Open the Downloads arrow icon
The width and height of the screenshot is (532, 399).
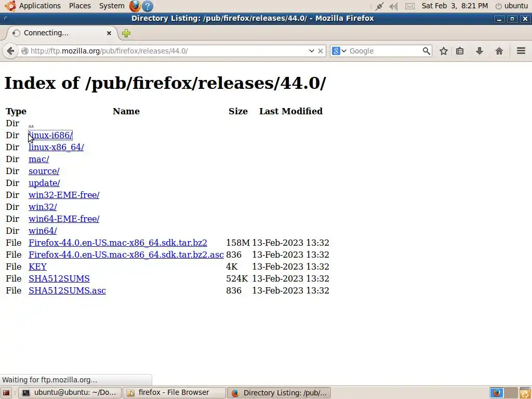tap(480, 51)
